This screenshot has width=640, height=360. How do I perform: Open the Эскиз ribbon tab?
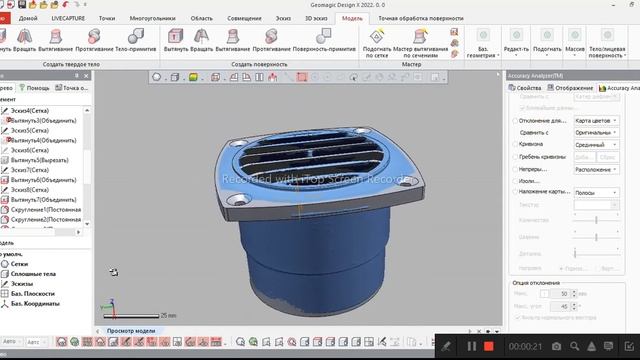(x=283, y=18)
